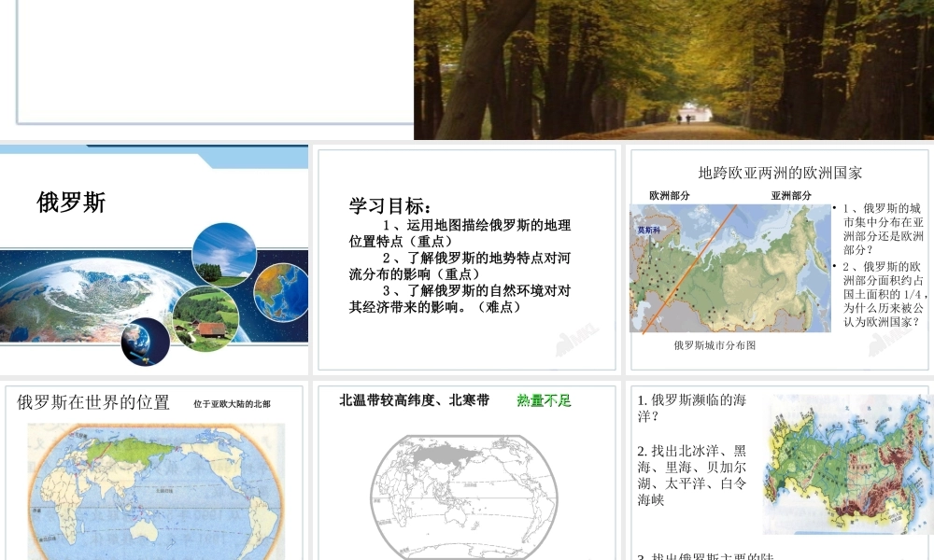Image resolution: width=934 pixels, height=560 pixels.
Task: Click the Asia globe circular image
Action: tap(281, 288)
